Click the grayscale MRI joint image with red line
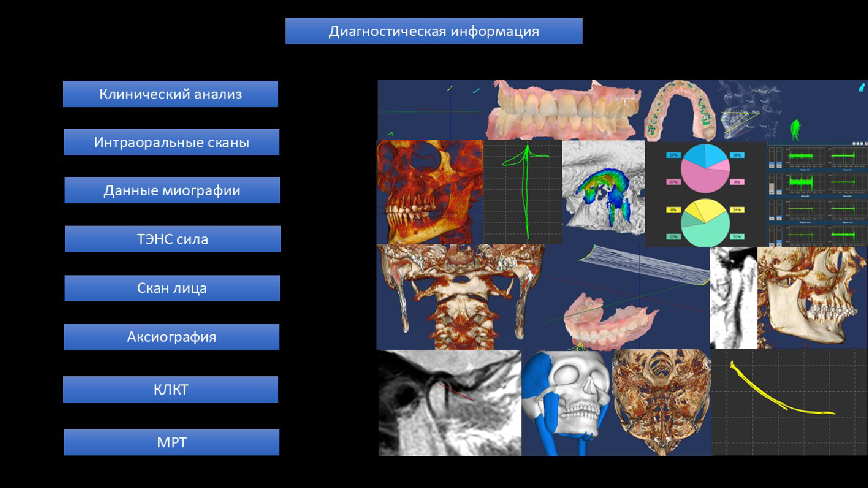Screen dimensions: 868x488 [449, 402]
